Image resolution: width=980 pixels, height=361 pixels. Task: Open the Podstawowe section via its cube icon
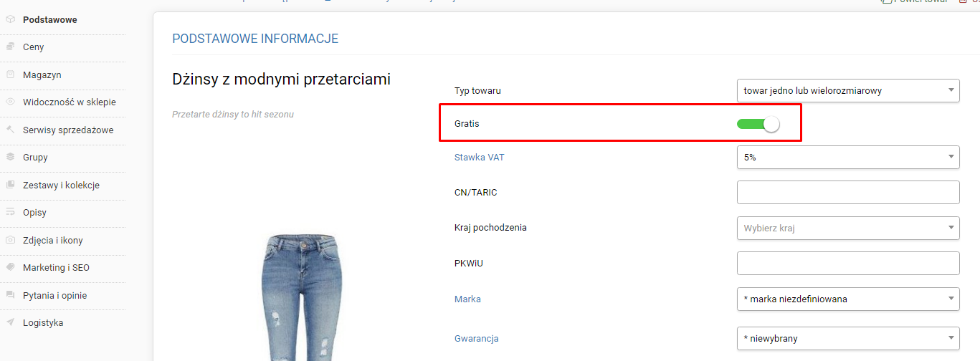tap(10, 19)
